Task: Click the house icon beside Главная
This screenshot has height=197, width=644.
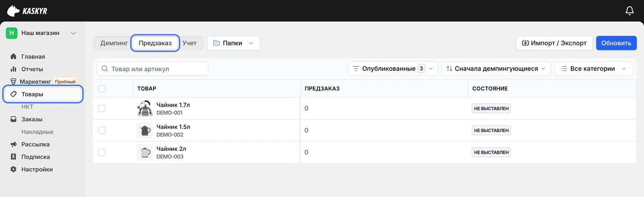Action: point(13,57)
